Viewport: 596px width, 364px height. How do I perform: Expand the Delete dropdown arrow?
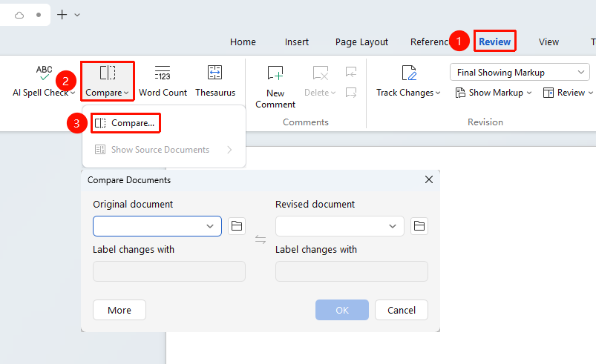333,93
